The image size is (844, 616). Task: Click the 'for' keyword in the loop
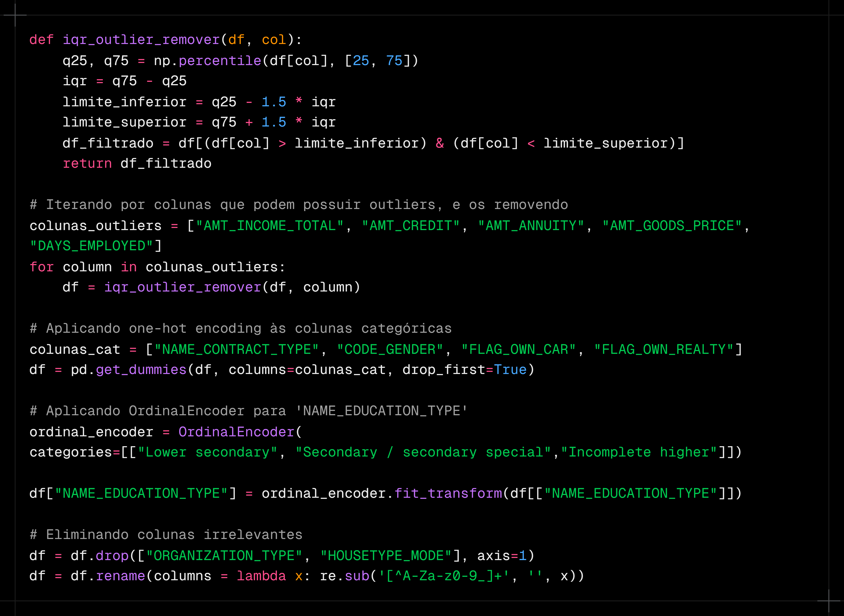tap(42, 267)
